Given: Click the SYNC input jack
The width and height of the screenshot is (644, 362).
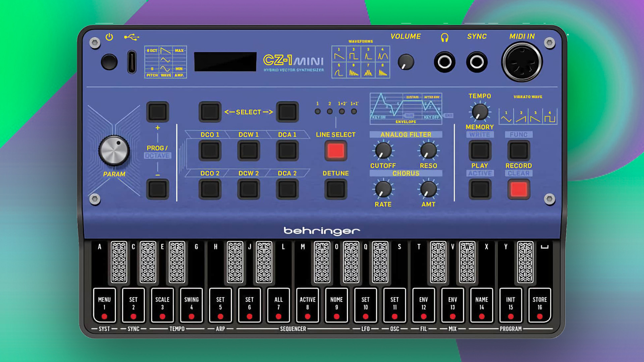Looking at the screenshot, I should coord(477,62).
